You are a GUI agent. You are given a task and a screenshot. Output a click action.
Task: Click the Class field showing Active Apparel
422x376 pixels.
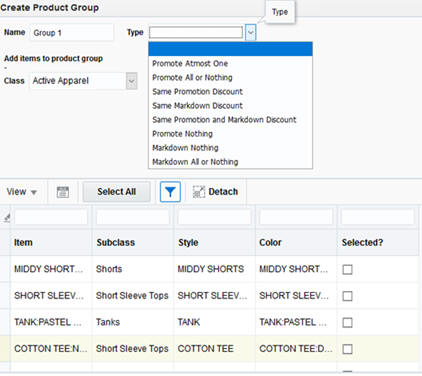pos(78,81)
